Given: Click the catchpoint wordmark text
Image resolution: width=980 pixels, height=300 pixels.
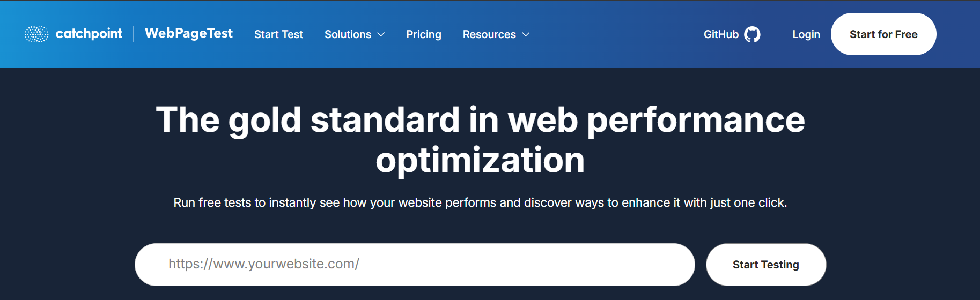Looking at the screenshot, I should pyautogui.click(x=89, y=34).
